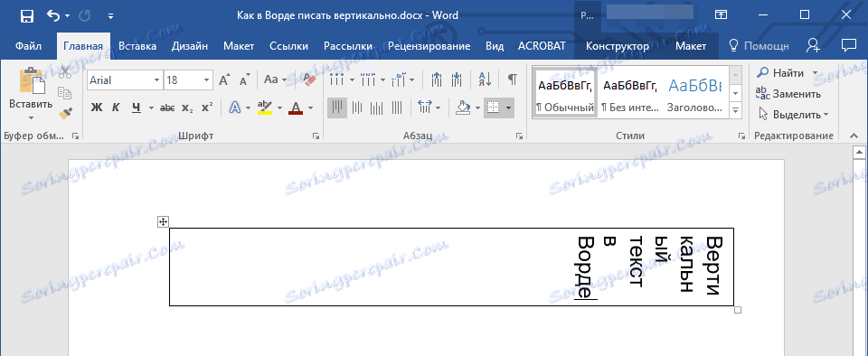Switch to the Вставка tab

(x=137, y=46)
